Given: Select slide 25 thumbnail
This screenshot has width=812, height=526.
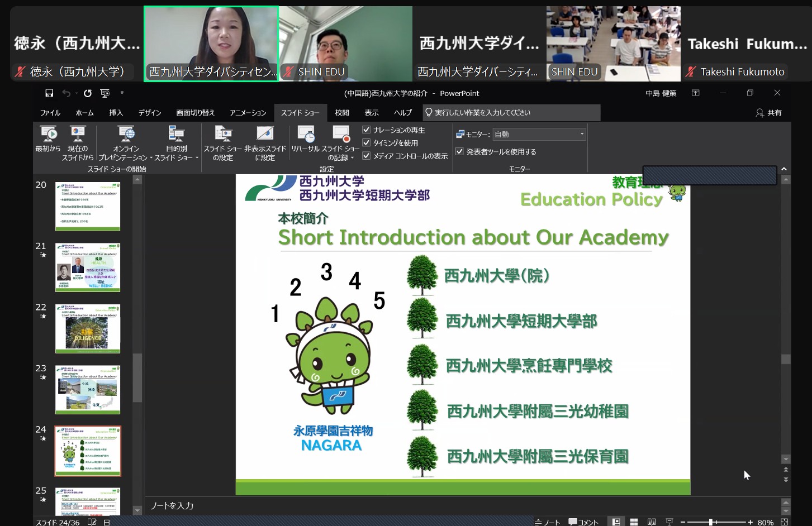Looking at the screenshot, I should tap(88, 501).
